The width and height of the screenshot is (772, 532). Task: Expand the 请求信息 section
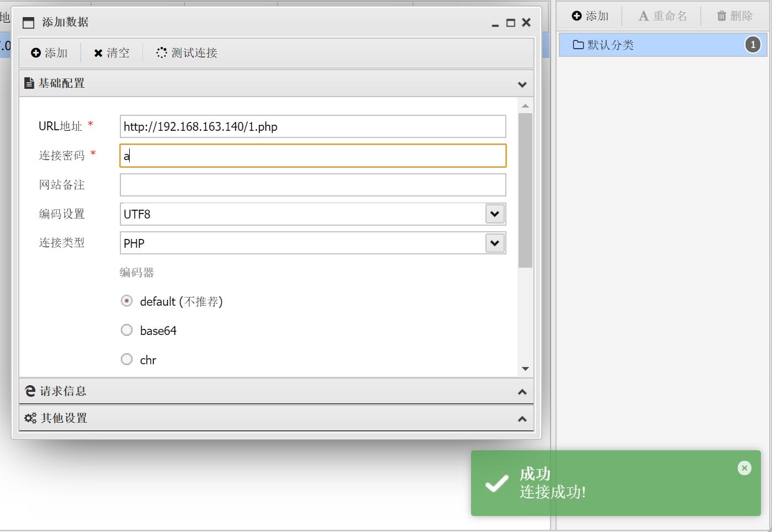point(276,391)
